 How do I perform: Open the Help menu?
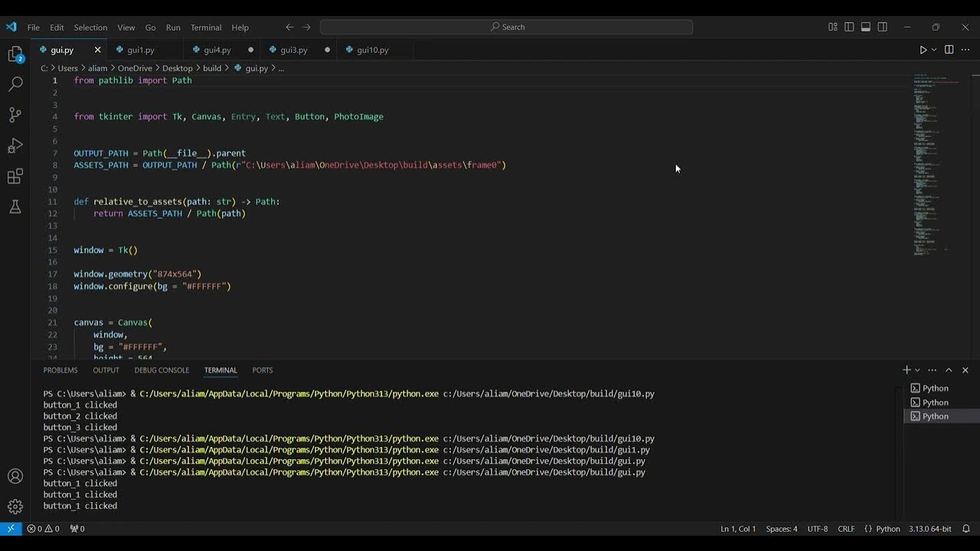tap(240, 27)
